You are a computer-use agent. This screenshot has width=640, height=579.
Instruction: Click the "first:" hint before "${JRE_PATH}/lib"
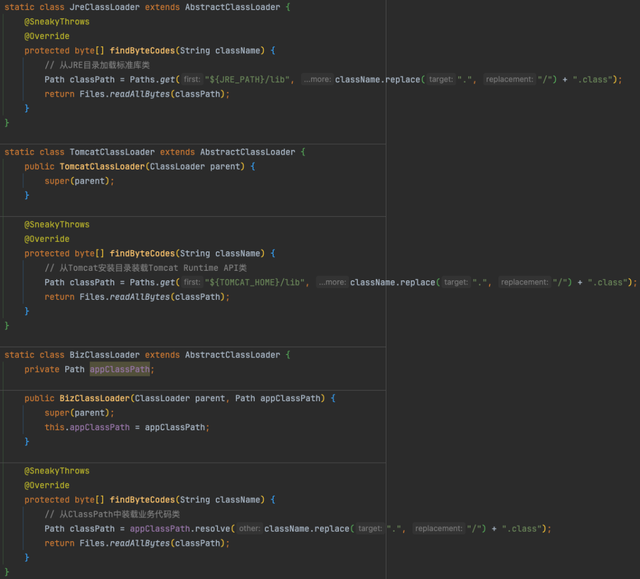[x=192, y=79]
